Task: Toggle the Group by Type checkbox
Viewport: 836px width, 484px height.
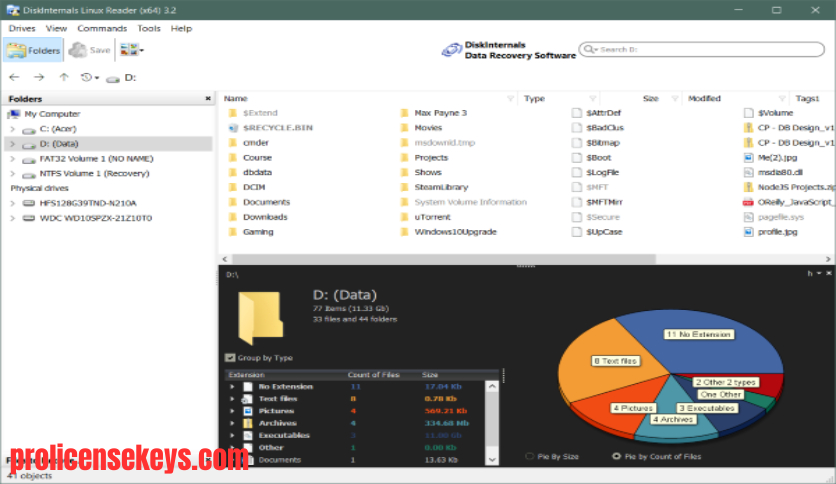Action: (x=230, y=358)
